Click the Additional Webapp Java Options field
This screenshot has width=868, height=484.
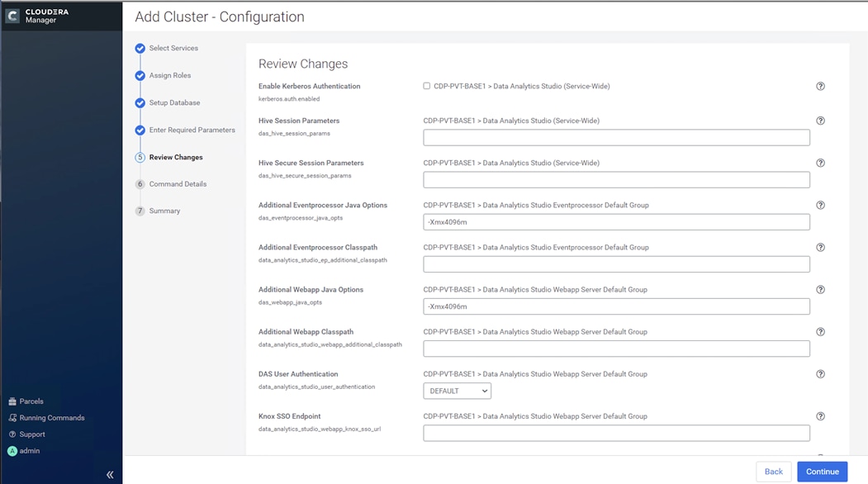(616, 306)
